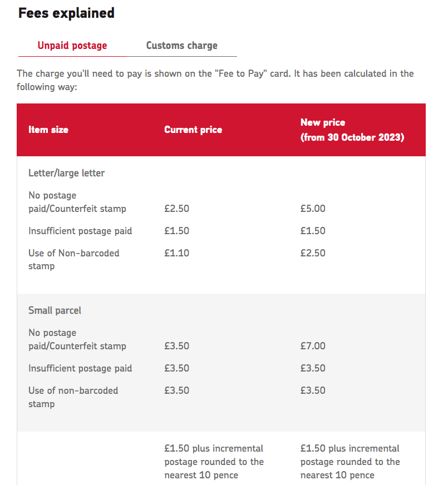Select the Unpaid postage tab

(x=72, y=46)
